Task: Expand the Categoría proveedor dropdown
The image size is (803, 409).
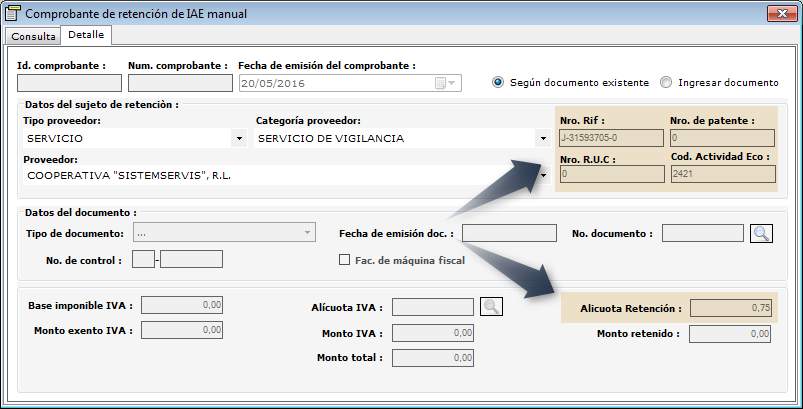Action: (543, 138)
